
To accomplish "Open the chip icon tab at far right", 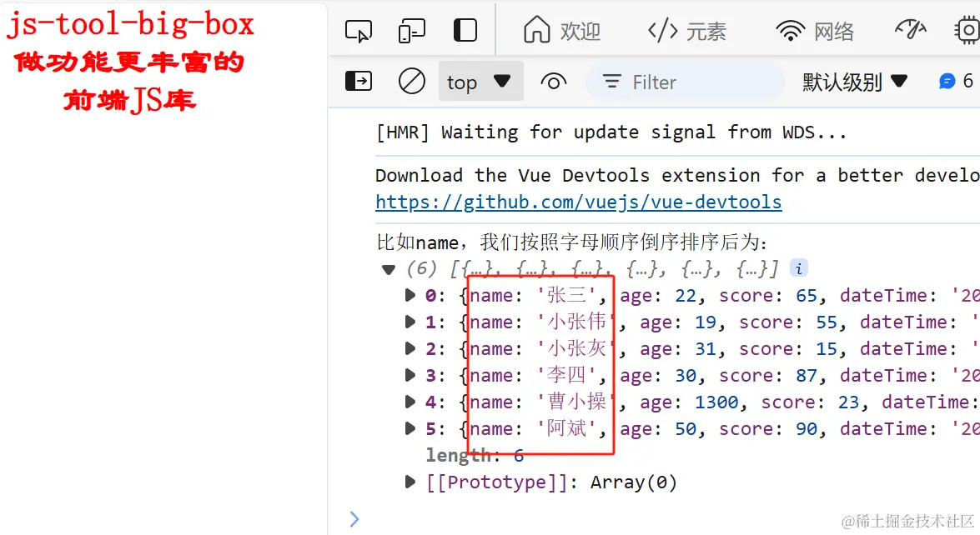I will click(x=967, y=30).
